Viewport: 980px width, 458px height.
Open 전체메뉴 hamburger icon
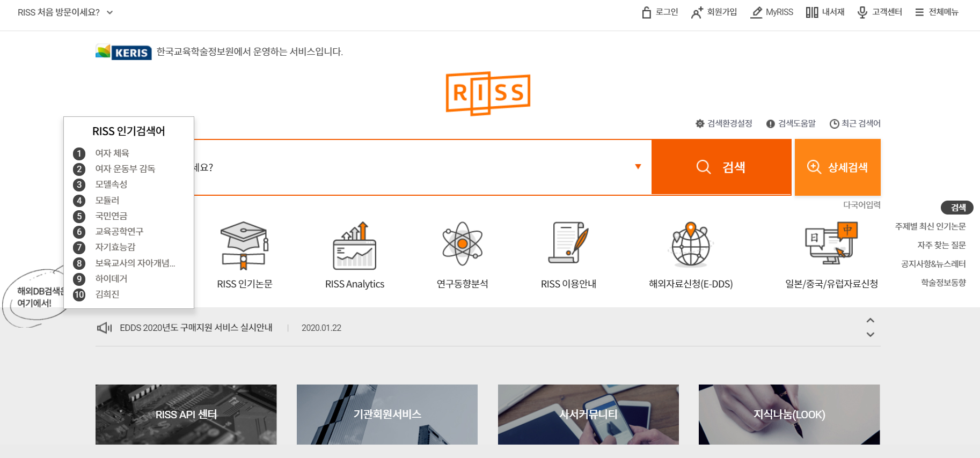[919, 12]
